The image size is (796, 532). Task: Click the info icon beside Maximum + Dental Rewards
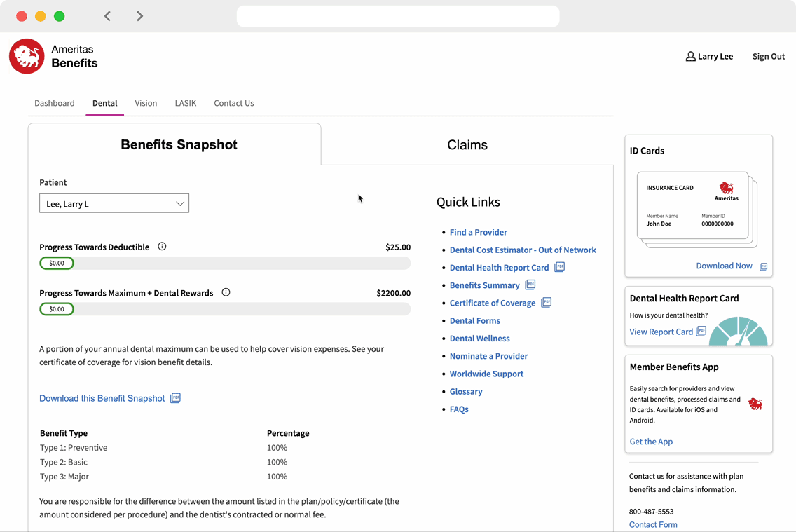click(226, 292)
